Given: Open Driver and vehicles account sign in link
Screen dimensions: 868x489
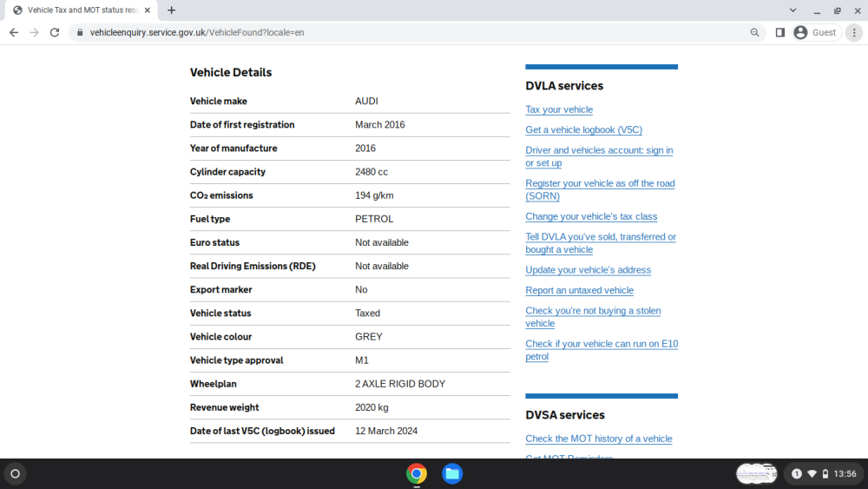Looking at the screenshot, I should click(x=599, y=156).
